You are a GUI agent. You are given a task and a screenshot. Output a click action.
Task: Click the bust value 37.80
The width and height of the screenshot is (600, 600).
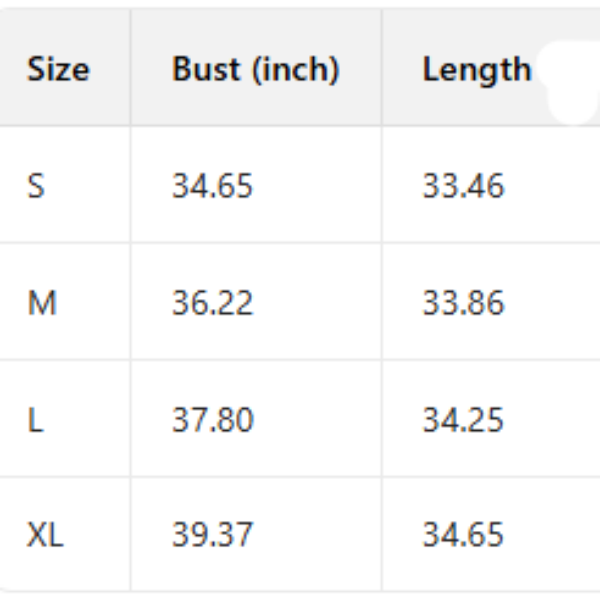(x=212, y=420)
